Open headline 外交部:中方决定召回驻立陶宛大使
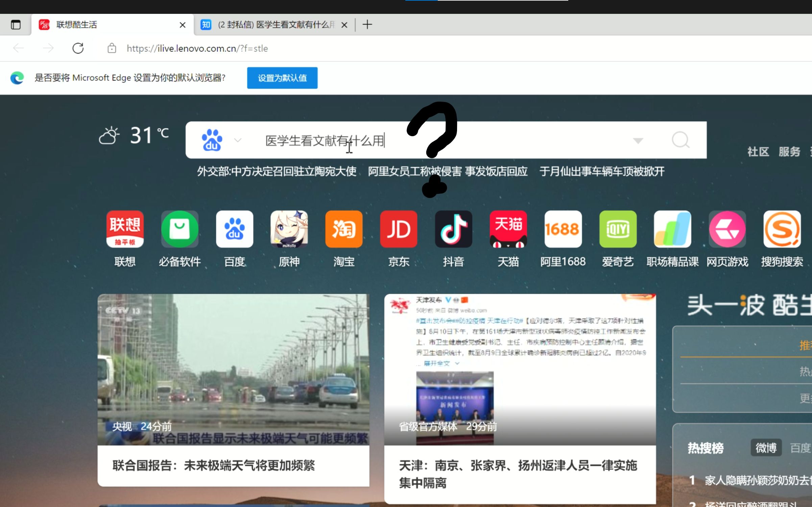Viewport: 812px width, 507px height. pos(277,171)
